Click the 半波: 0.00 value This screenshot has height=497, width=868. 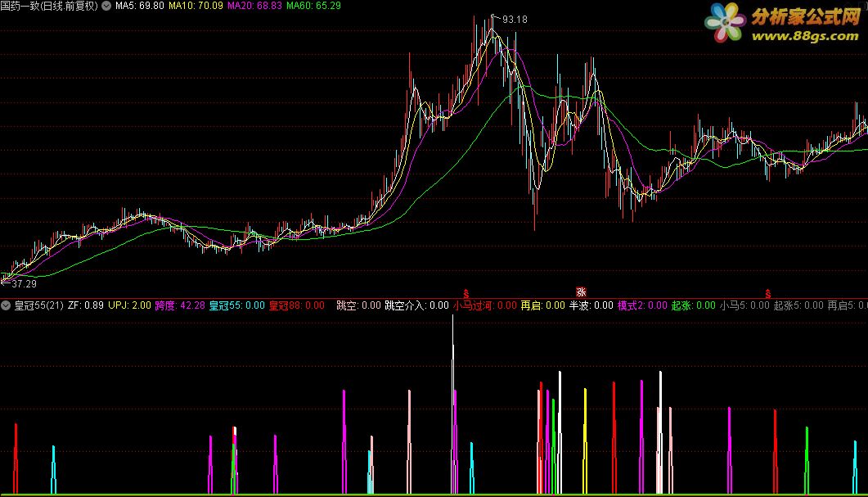[591, 305]
